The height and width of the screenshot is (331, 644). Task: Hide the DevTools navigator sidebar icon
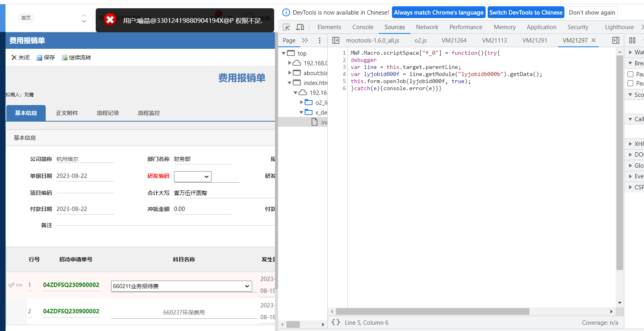(336, 41)
